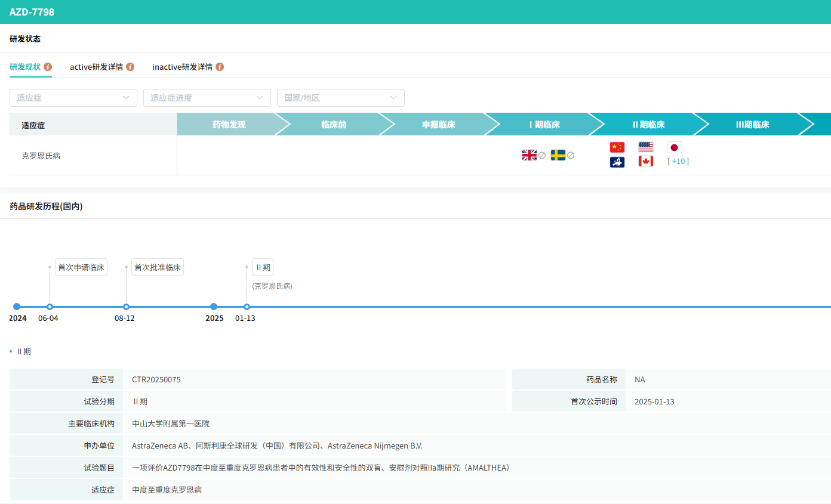Select the 01-13 II期 timeline marker
This screenshot has height=504, width=831.
[247, 307]
